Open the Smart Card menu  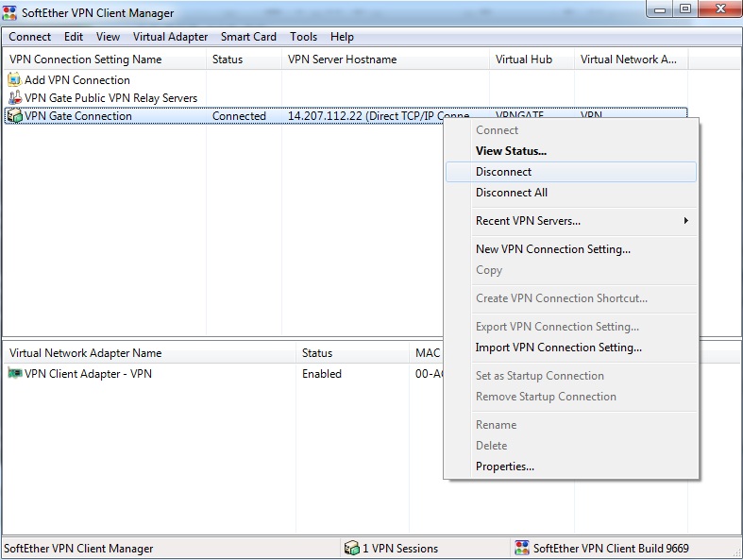[248, 37]
